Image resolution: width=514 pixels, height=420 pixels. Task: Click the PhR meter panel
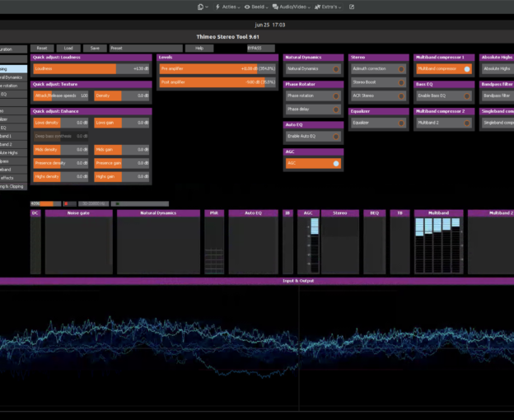point(214,242)
